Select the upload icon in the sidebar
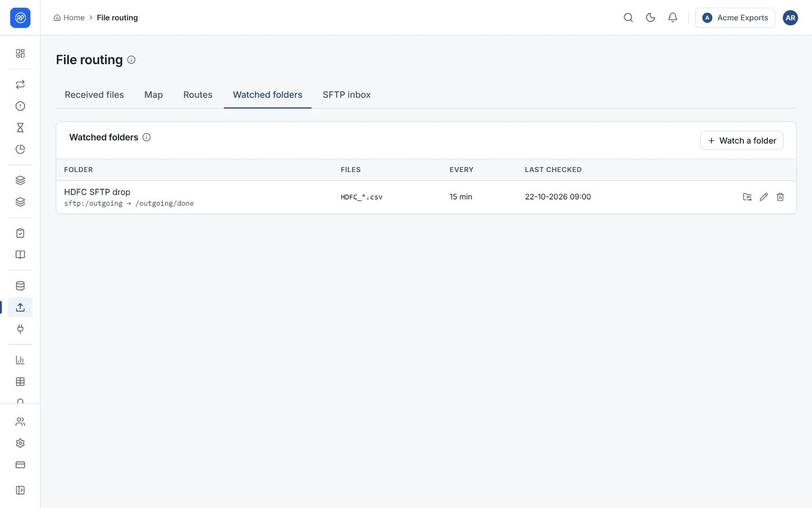This screenshot has width=812, height=508. pos(20,308)
